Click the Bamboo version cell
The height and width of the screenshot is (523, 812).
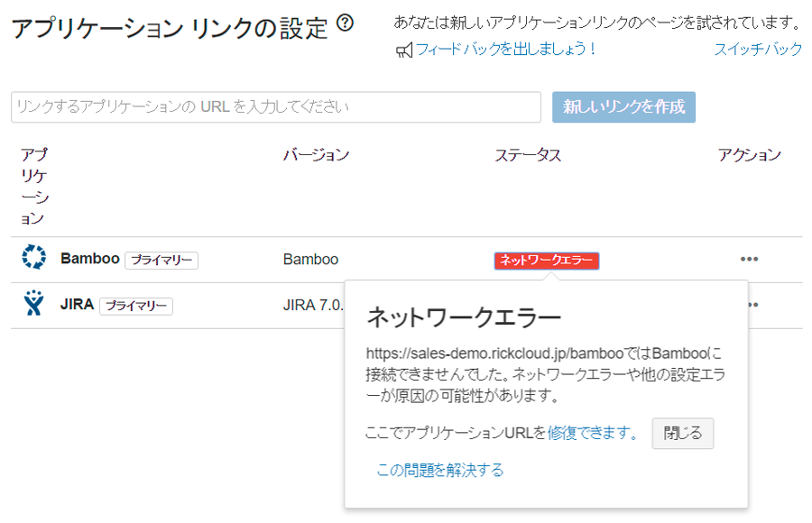click(x=310, y=259)
